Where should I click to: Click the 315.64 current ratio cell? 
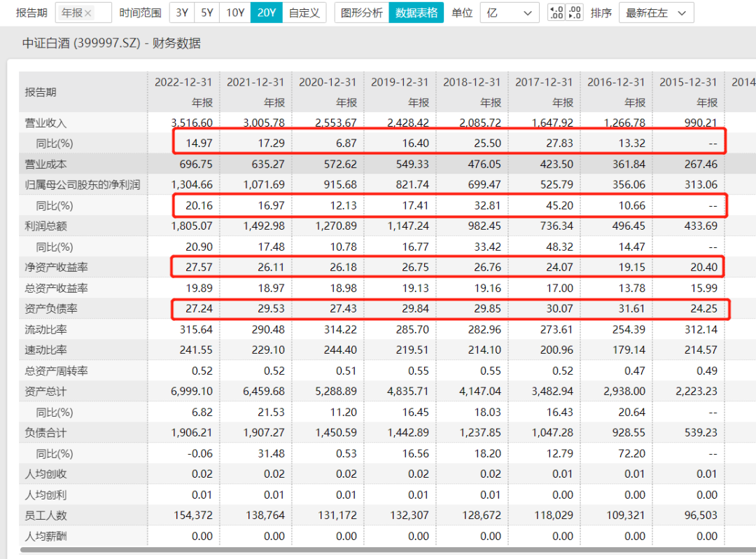(x=196, y=330)
